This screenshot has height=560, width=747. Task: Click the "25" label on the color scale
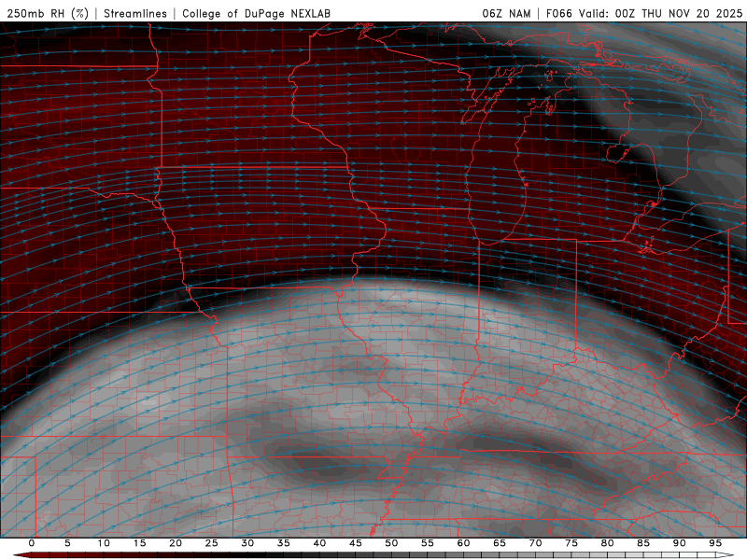pyautogui.click(x=212, y=543)
